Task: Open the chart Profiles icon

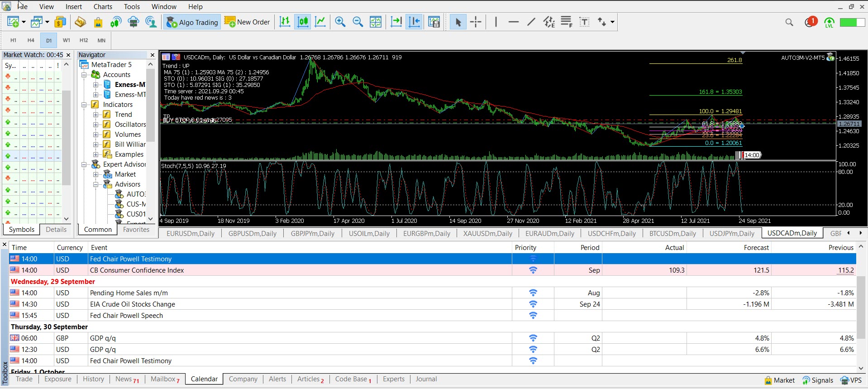Action: 37,22
